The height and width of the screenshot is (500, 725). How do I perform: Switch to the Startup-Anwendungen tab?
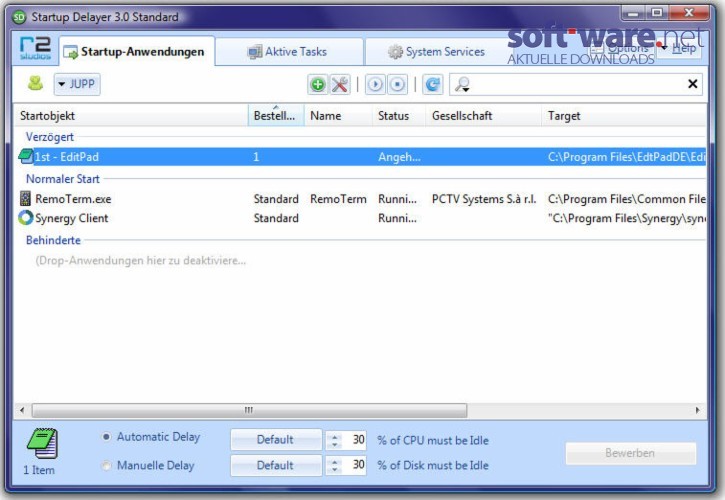pyautogui.click(x=137, y=52)
